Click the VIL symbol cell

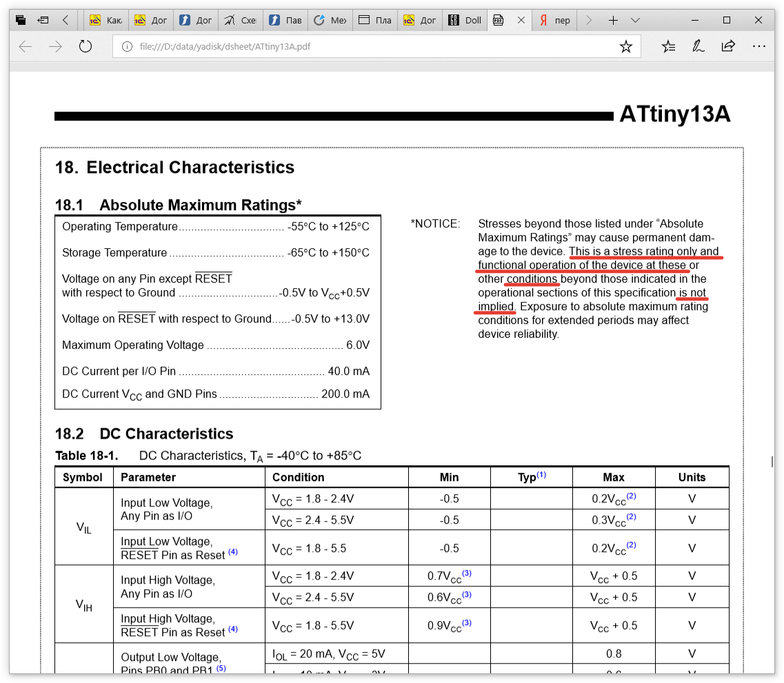(x=84, y=527)
